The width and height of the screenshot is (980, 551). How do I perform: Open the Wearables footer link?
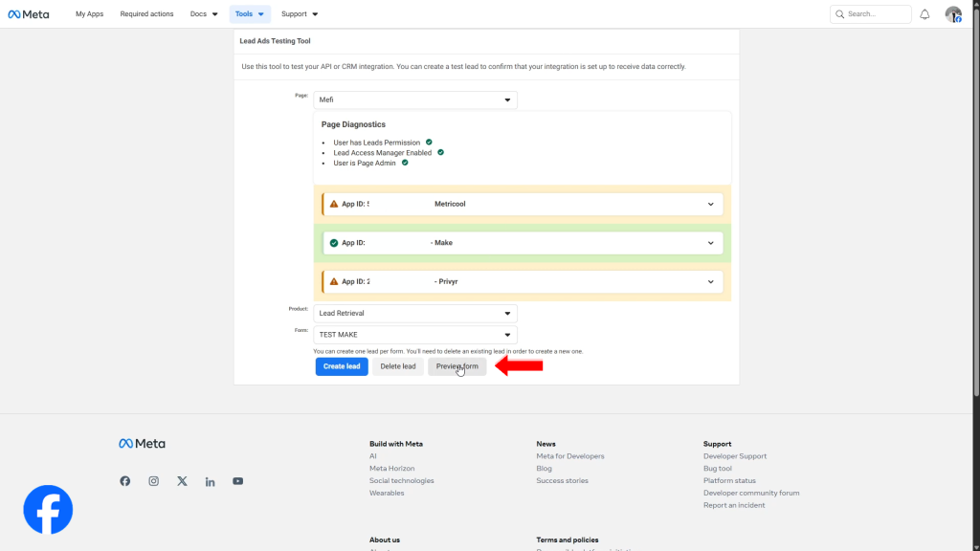click(x=387, y=493)
